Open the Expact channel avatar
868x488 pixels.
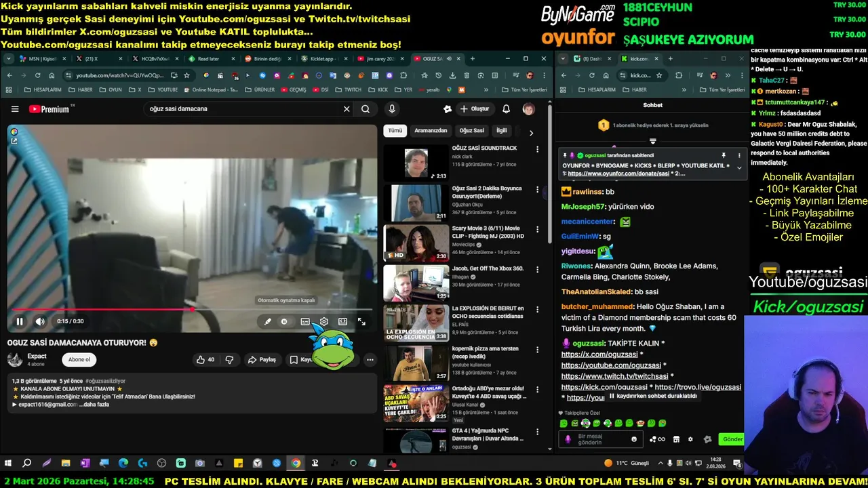pos(15,360)
